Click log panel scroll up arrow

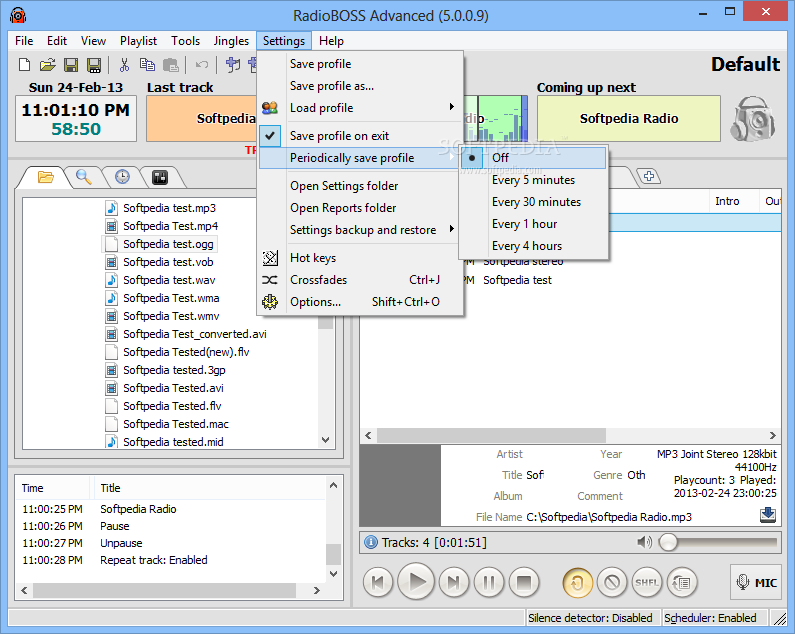click(333, 485)
